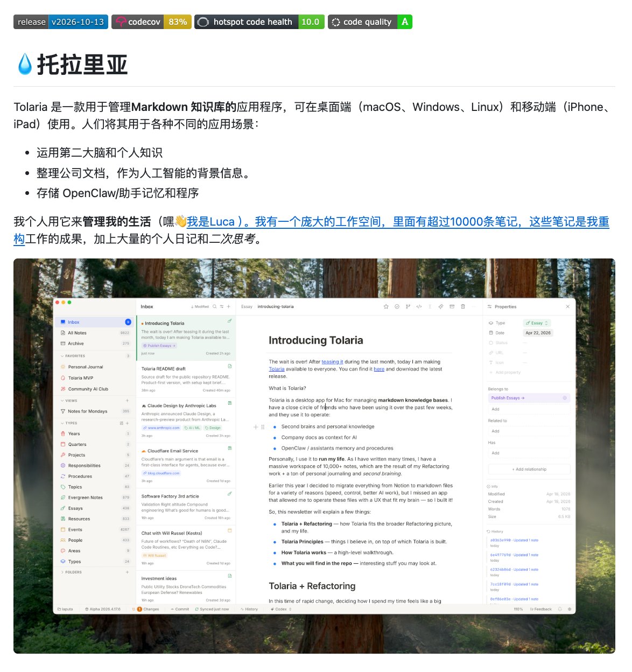Open Archive in the sidebar
The height and width of the screenshot is (672, 632).
(x=95, y=344)
